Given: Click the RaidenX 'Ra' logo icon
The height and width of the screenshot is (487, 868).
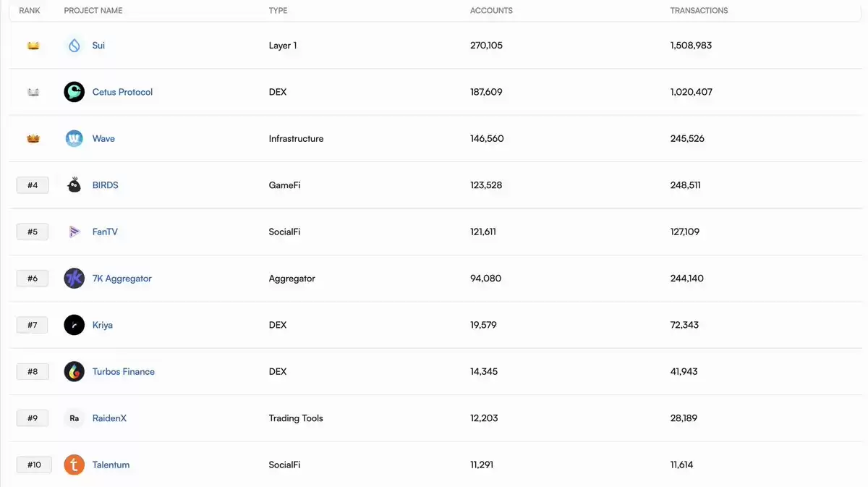Looking at the screenshot, I should (x=74, y=418).
